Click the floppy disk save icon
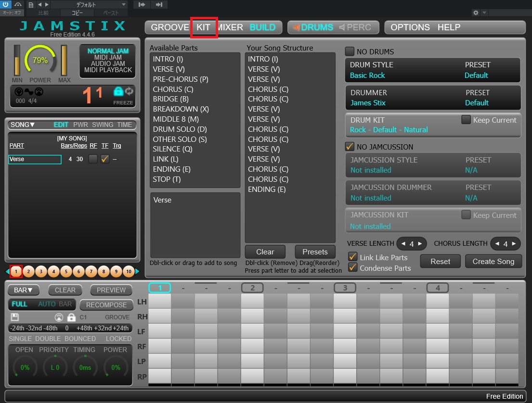The image size is (532, 403). [15, 317]
